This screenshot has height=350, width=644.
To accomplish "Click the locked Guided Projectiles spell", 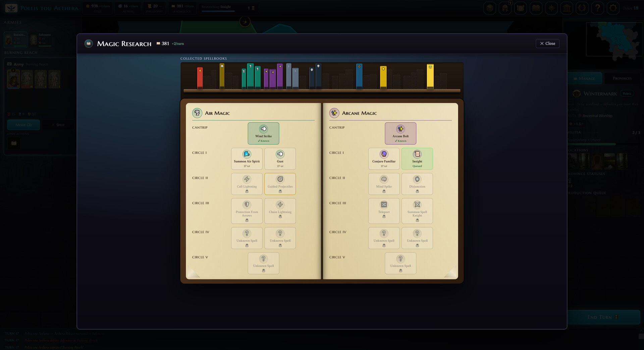I will 280,184.
